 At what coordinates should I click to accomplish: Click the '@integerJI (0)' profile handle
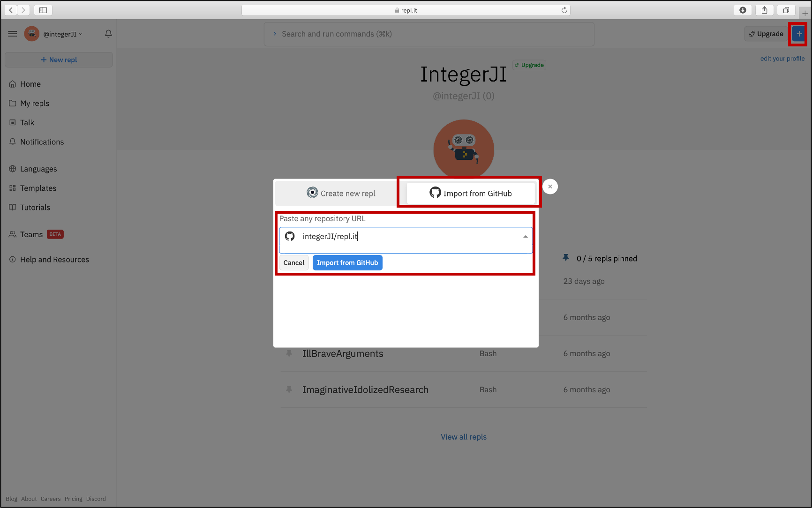(x=463, y=96)
